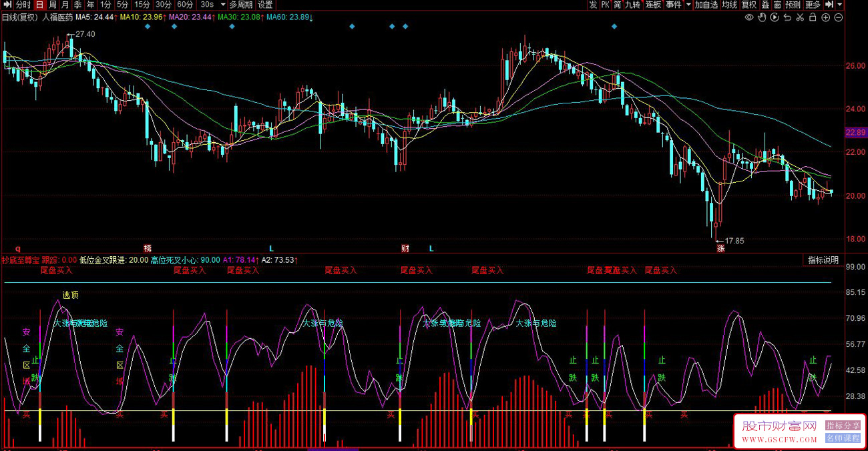This screenshot has height=451, width=868.
Task: Click the 事件 events button
Action: coord(673,5)
